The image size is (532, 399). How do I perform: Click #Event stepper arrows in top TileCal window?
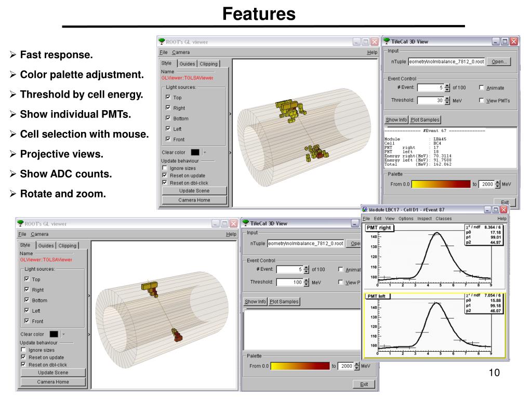click(x=447, y=87)
